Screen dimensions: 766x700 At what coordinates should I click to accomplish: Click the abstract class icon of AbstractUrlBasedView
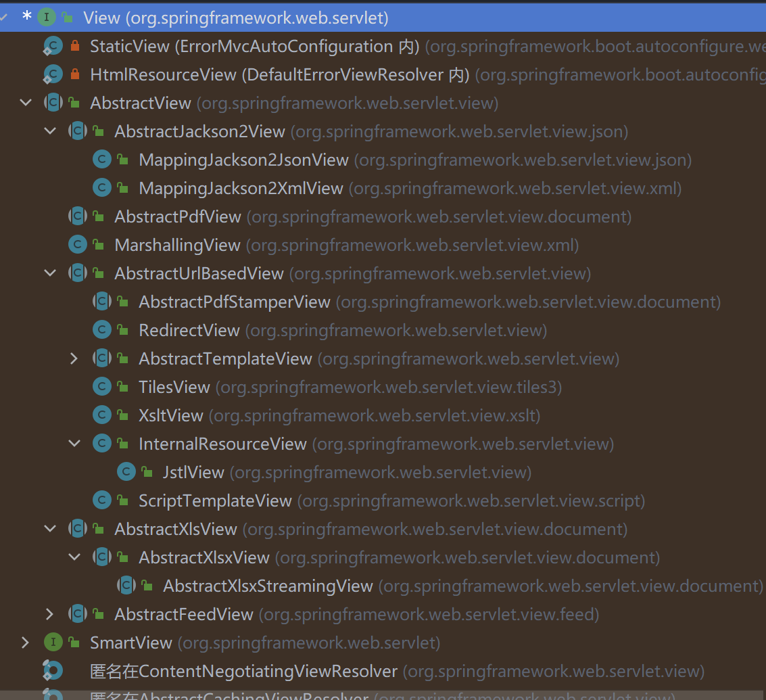tap(78, 273)
